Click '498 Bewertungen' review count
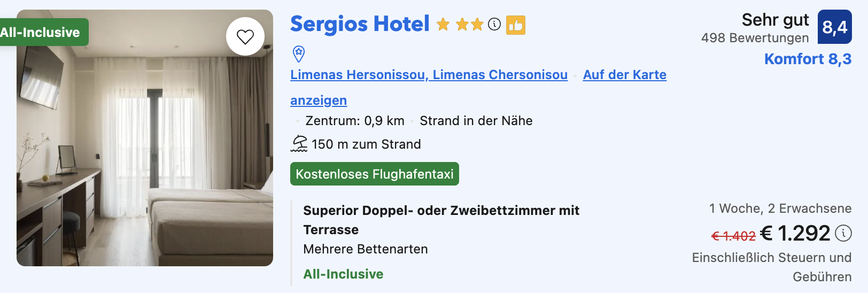 click(755, 38)
